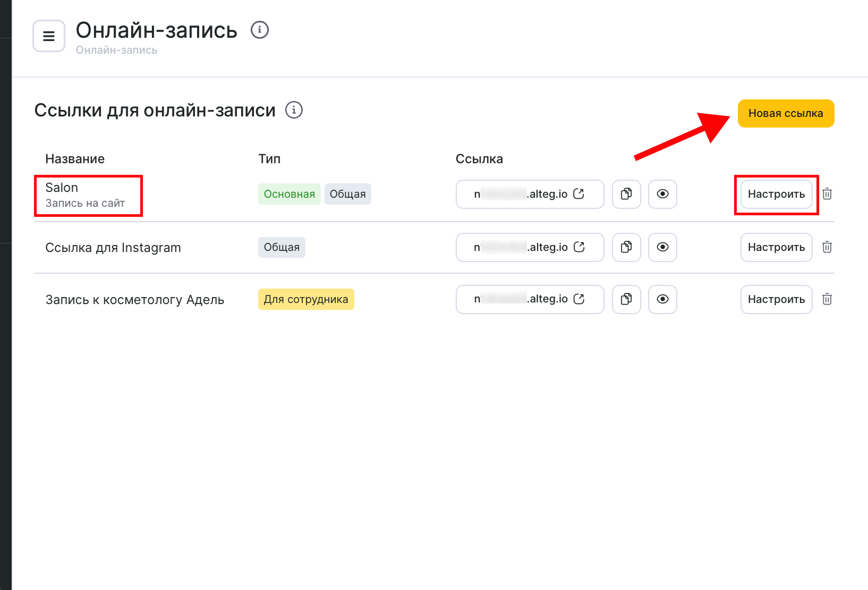The height and width of the screenshot is (590, 868).
Task: Open the Instagram alteg.io link field
Action: [x=530, y=247]
